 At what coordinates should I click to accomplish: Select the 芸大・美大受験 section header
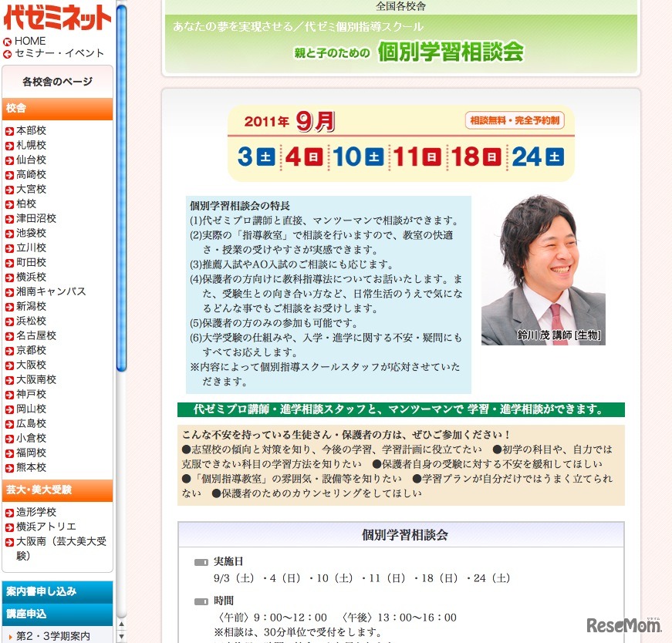pyautogui.click(x=57, y=490)
